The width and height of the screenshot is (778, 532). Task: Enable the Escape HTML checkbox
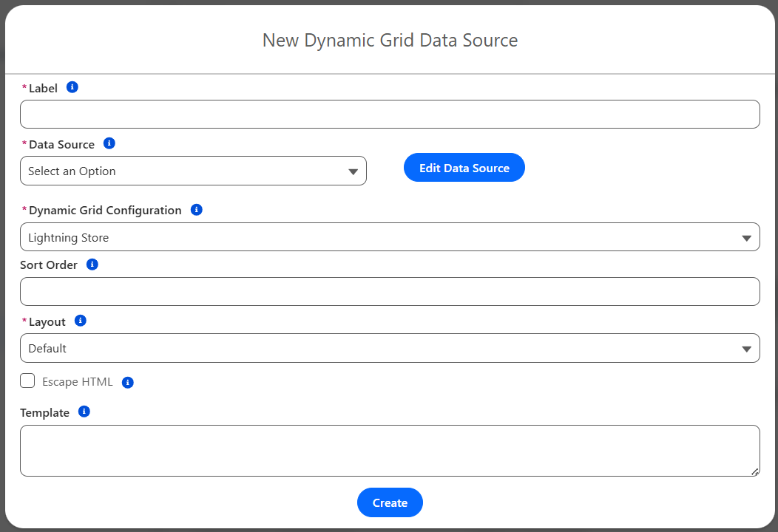(x=27, y=381)
